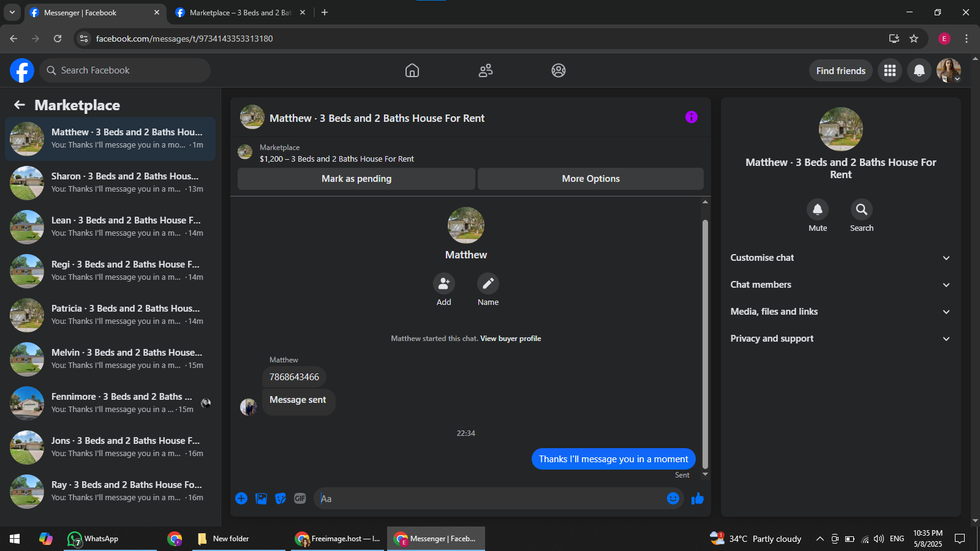980x551 pixels.
Task: Expand Customise chat section
Action: (x=840, y=258)
